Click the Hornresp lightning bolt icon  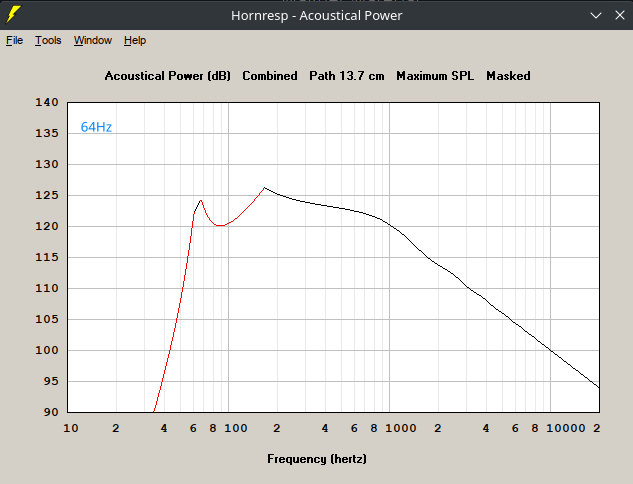13,15
